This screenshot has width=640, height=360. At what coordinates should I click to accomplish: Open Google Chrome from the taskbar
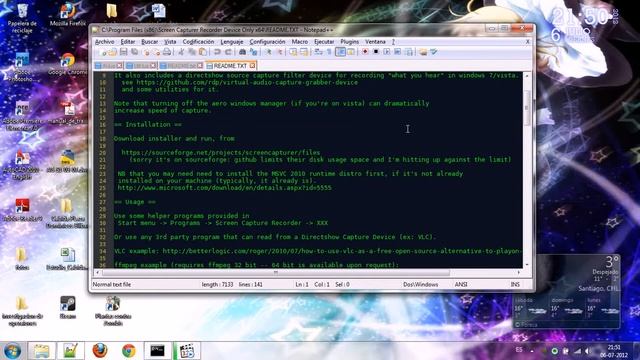pyautogui.click(x=129, y=351)
